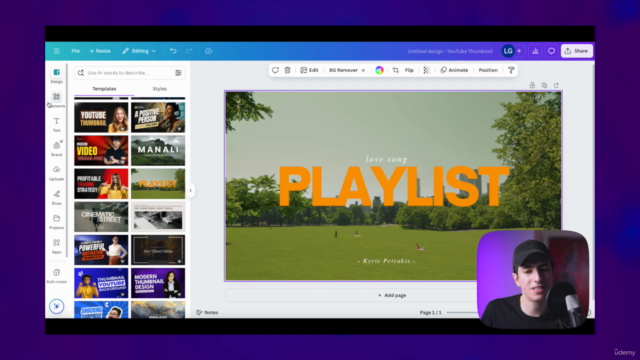Open the Text sidebar panel

pyautogui.click(x=57, y=124)
